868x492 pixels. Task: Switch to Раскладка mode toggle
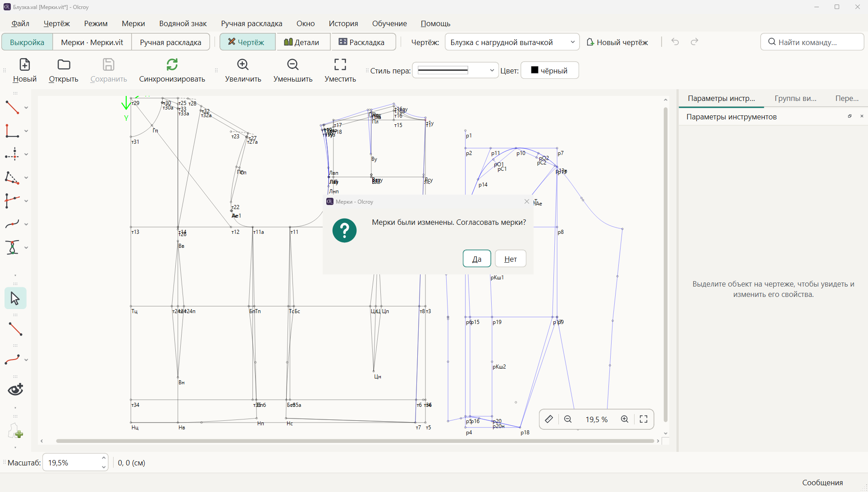(x=363, y=42)
